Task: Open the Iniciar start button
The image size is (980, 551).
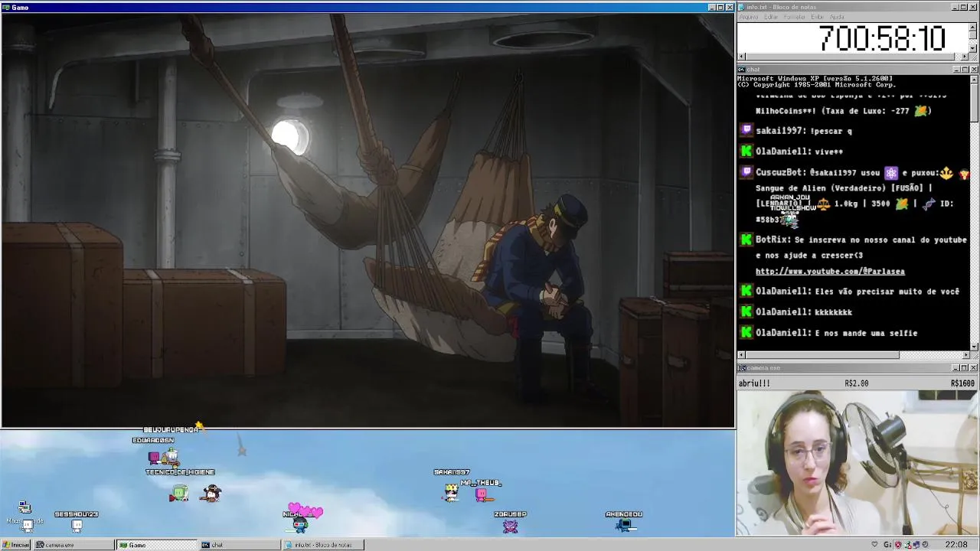Action: pos(16,545)
